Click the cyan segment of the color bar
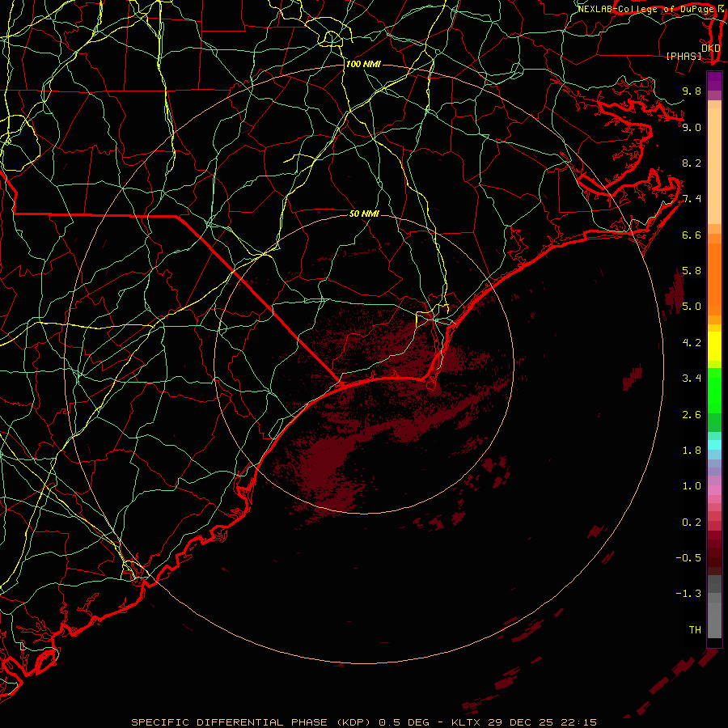 [714, 445]
